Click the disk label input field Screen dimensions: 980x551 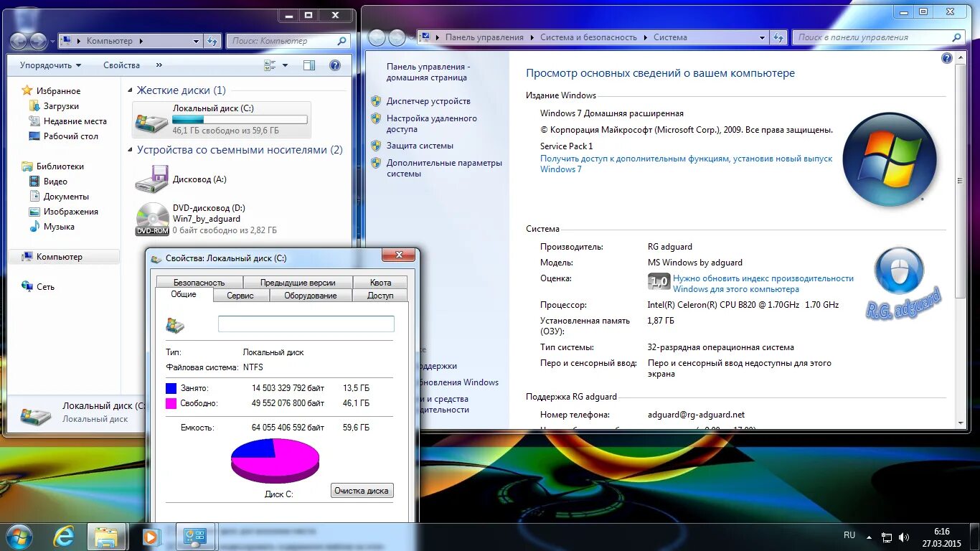pyautogui.click(x=306, y=324)
